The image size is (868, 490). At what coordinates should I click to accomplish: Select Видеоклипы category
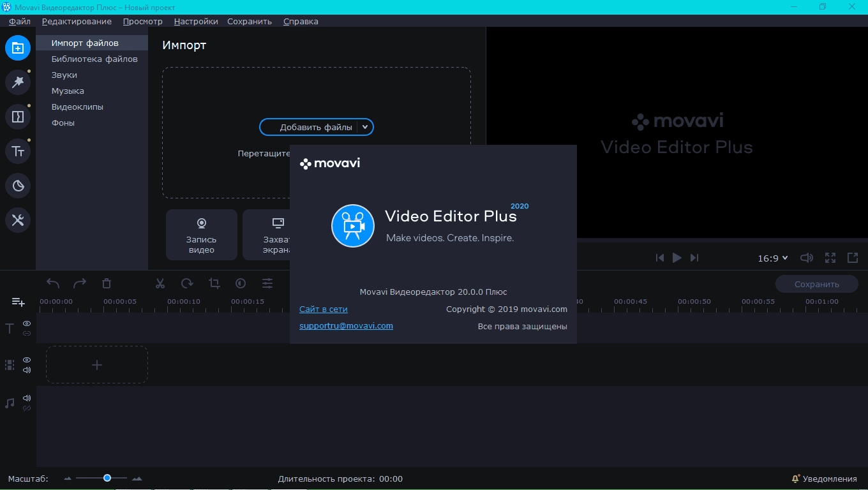click(92, 107)
